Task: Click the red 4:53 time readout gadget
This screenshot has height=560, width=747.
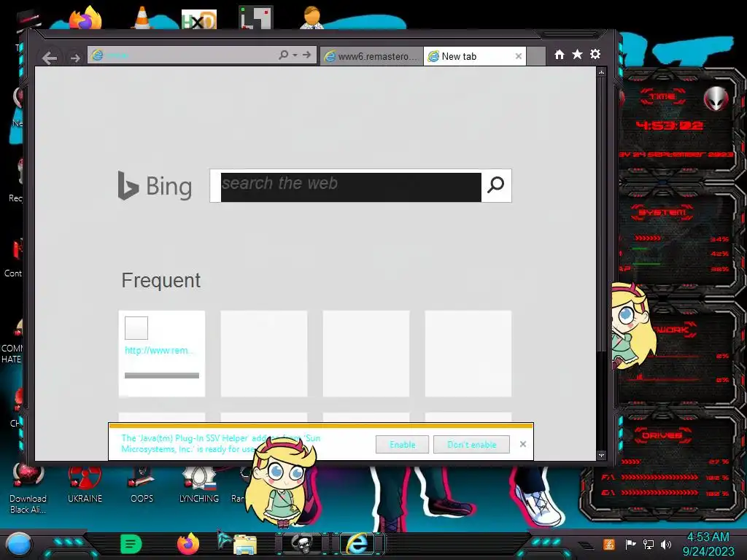Action: 670,125
